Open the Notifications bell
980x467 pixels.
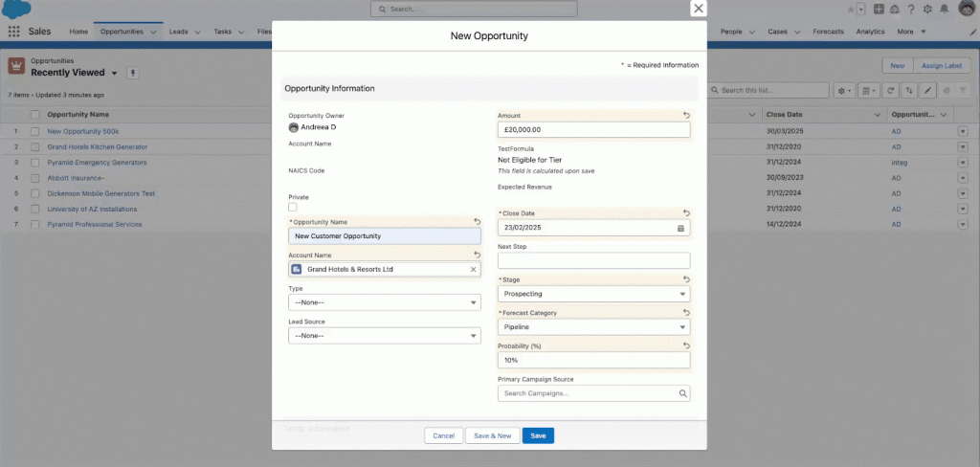(x=945, y=10)
